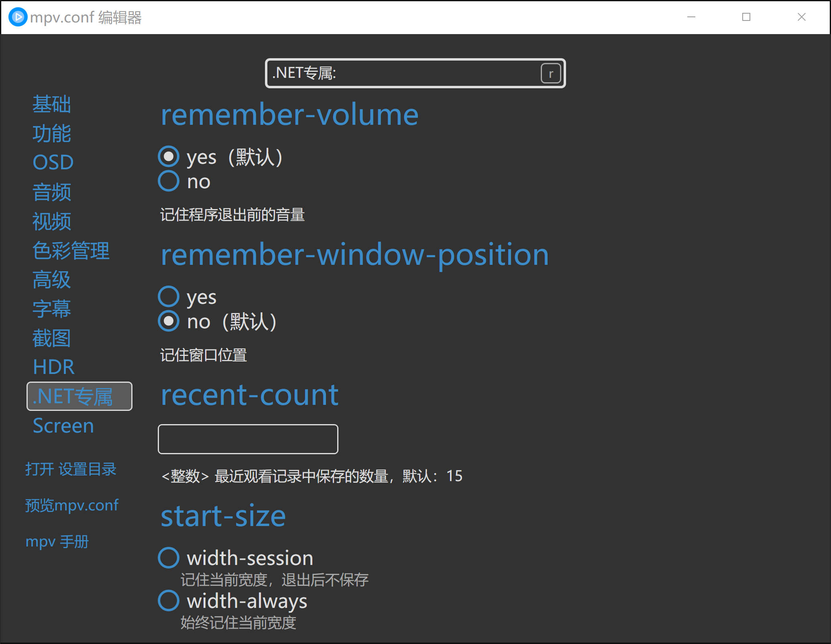Choose width-session under start-size
Viewport: 831px width, 644px height.
[x=169, y=557]
